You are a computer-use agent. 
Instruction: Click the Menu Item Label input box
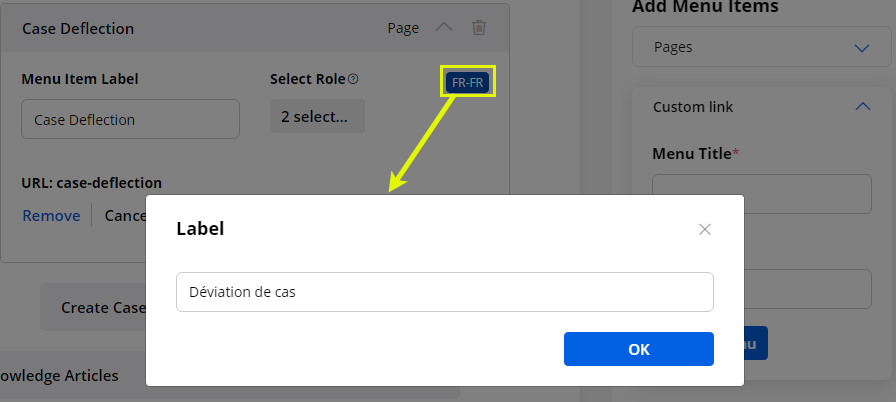[130, 119]
